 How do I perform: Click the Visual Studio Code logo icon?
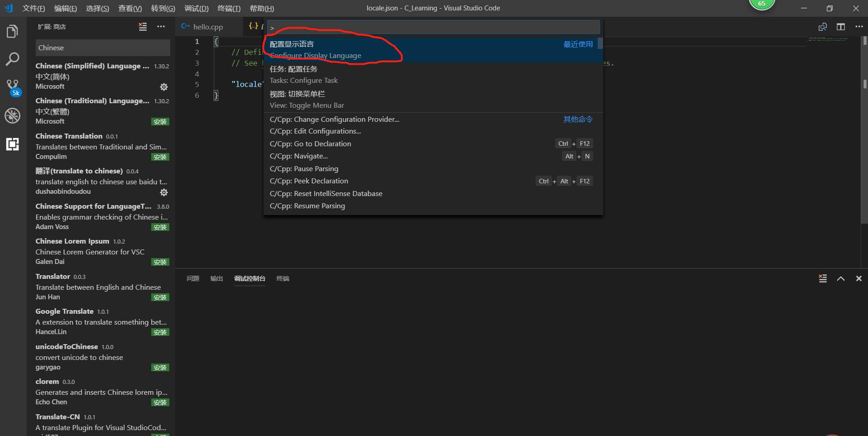[x=8, y=8]
